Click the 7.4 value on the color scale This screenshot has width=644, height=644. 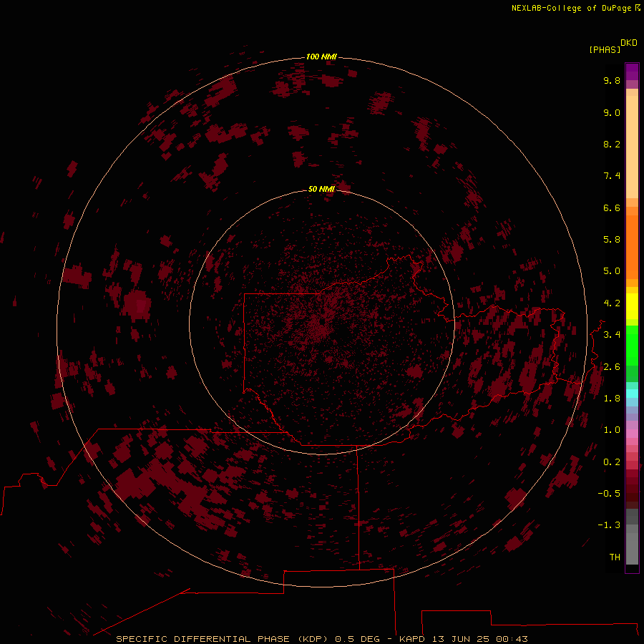[612, 176]
